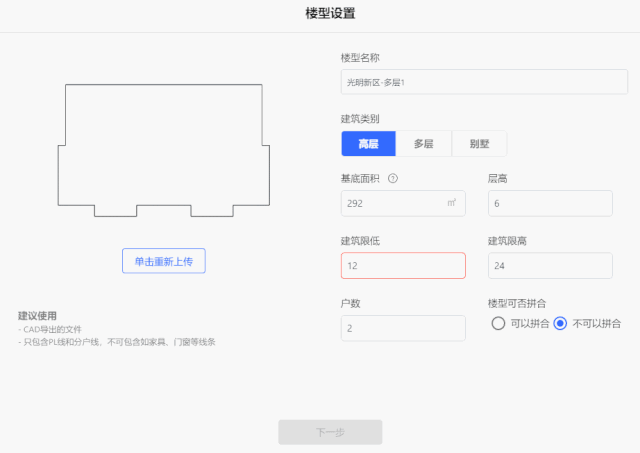Click the 建议使用 hint heading
640x453 pixels.
[37, 316]
